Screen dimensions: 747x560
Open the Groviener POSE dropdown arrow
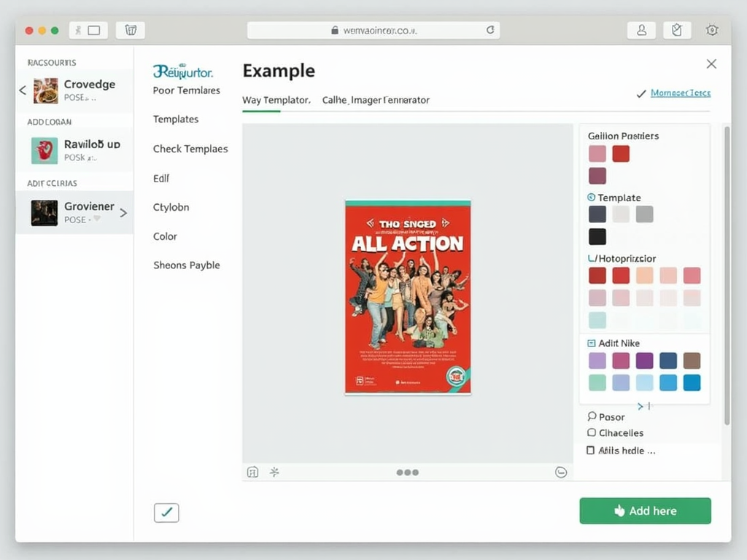[x=97, y=219]
